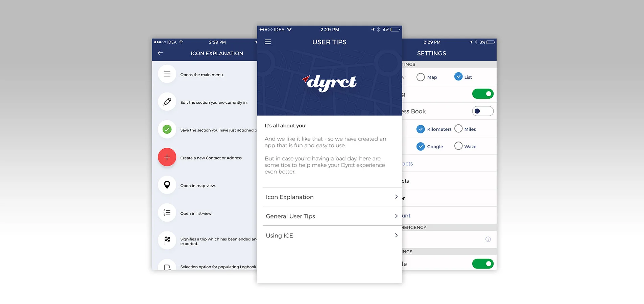Select the Kilometers option
Viewport: 644px width, 304px height.
[421, 129]
